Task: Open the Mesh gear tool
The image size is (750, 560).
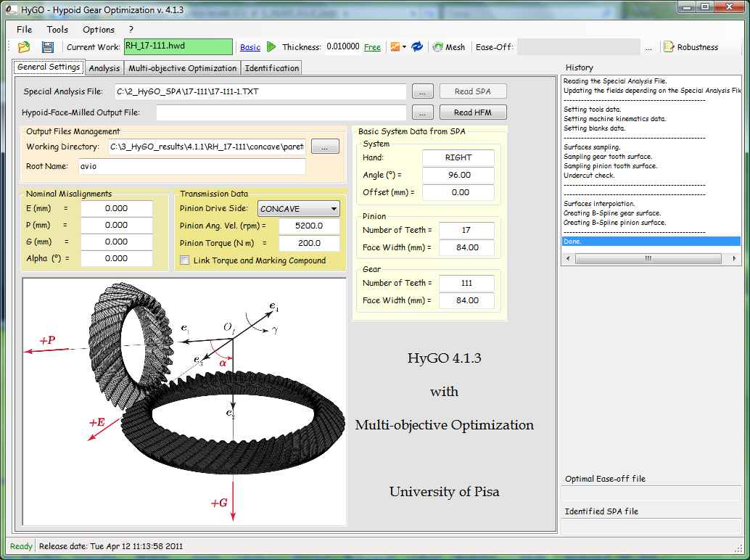Action: pyautogui.click(x=449, y=47)
